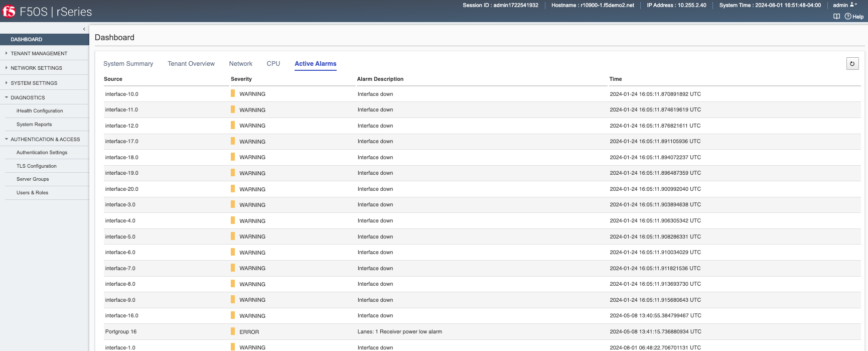The width and height of the screenshot is (868, 351).
Task: Click the Hostname r10900-1.f5demo2.net text
Action: click(593, 5)
